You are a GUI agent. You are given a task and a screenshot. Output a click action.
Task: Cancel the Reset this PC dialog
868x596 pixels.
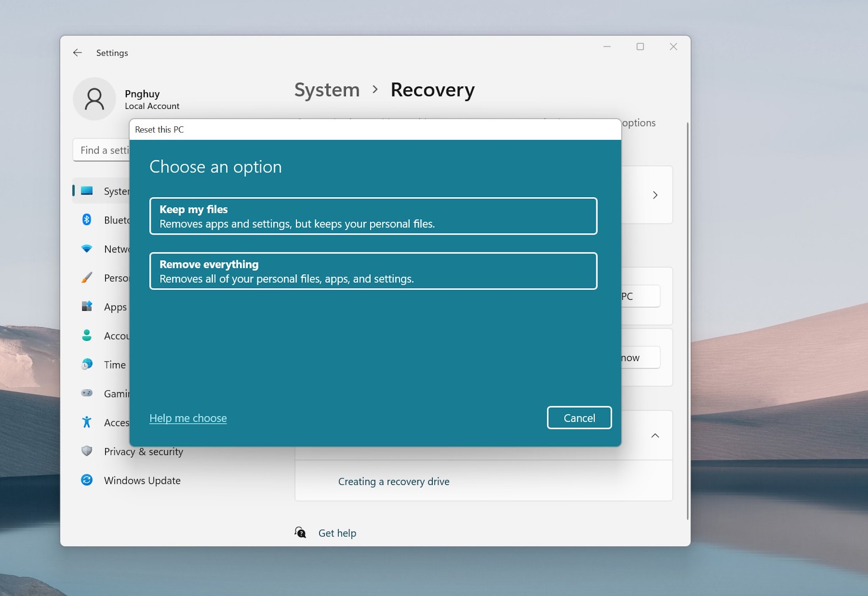pos(579,418)
